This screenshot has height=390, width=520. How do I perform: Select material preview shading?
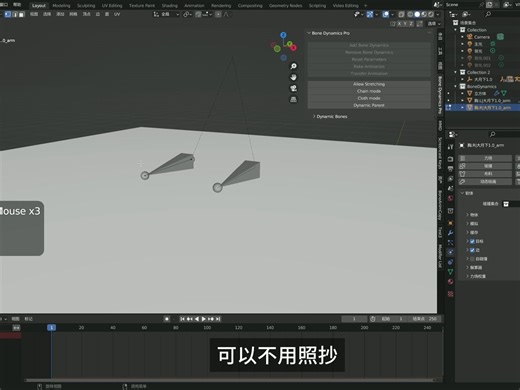click(x=424, y=14)
